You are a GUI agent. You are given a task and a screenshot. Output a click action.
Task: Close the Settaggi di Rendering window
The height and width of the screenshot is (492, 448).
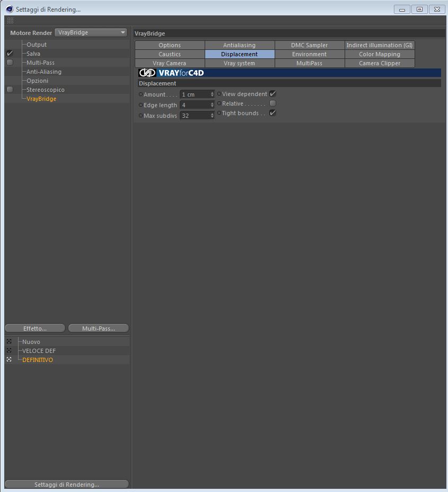point(437,10)
